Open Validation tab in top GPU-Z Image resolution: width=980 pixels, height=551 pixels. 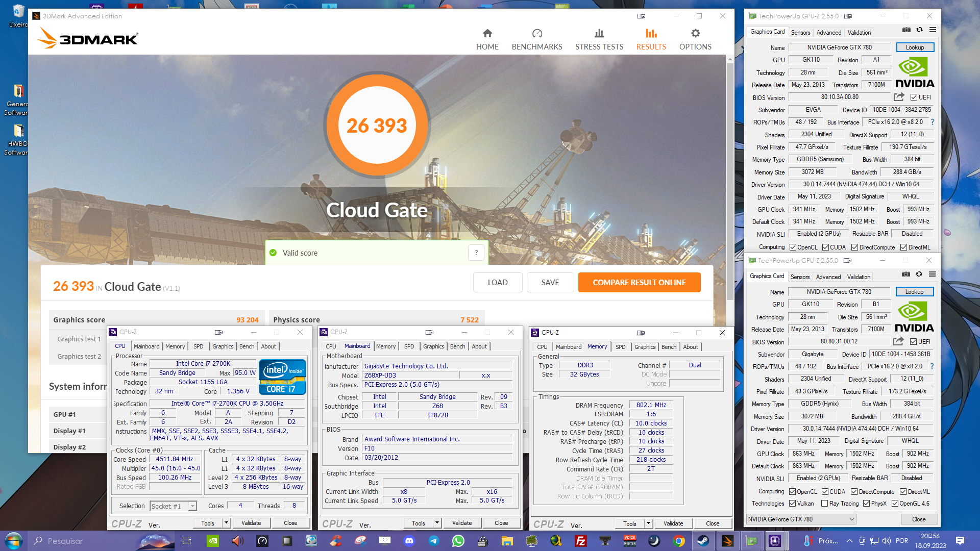(x=859, y=33)
